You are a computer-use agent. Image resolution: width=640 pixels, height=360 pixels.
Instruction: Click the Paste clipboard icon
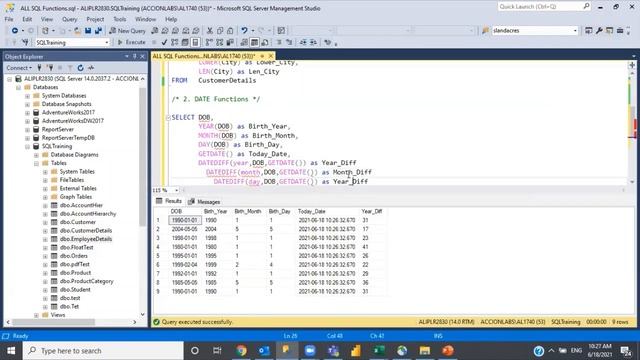pos(230,31)
